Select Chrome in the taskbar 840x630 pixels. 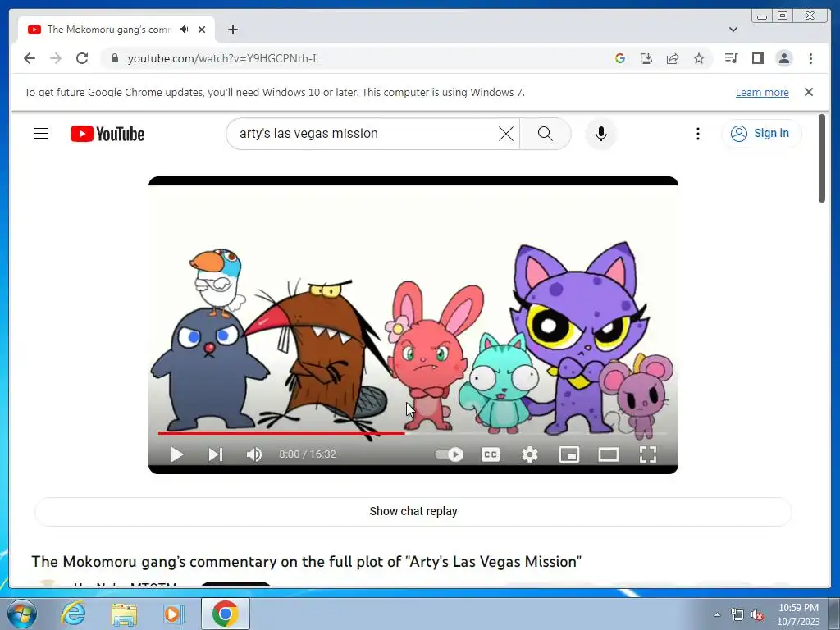tap(225, 614)
